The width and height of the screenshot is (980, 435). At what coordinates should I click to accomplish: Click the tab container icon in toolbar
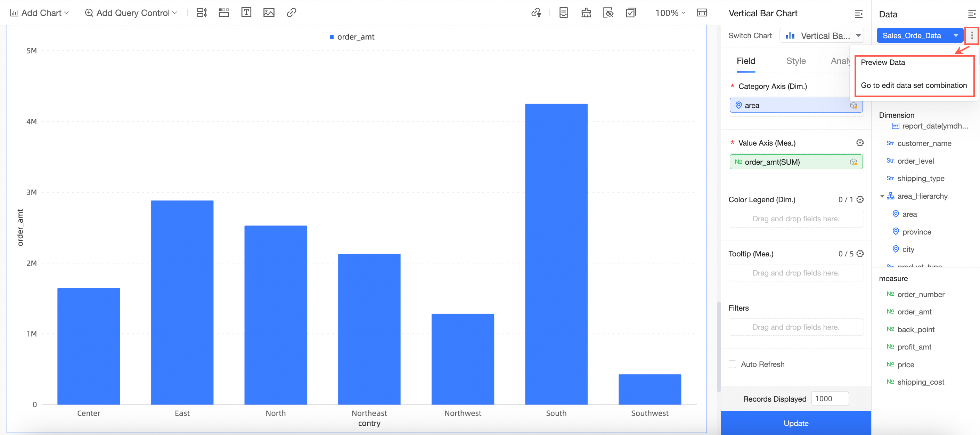coord(224,13)
